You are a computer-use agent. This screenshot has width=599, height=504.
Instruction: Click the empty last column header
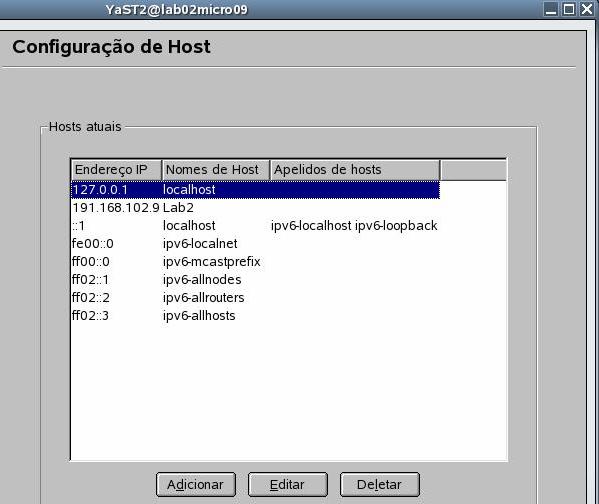[x=473, y=170]
